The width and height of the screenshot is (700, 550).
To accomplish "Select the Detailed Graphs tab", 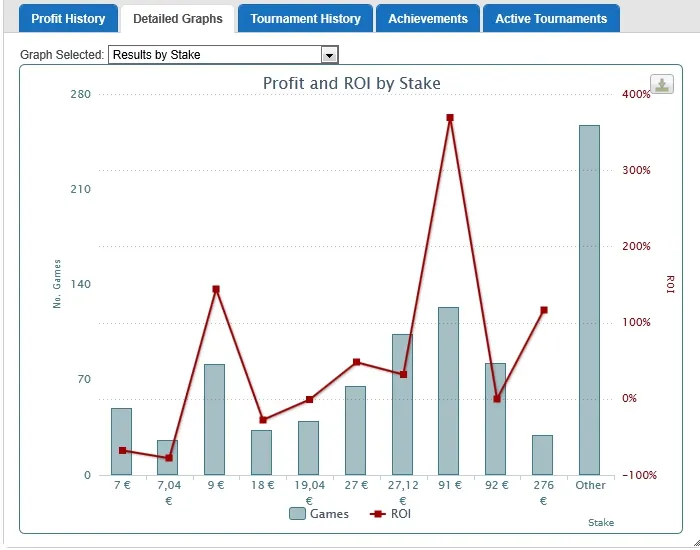I will click(x=178, y=19).
